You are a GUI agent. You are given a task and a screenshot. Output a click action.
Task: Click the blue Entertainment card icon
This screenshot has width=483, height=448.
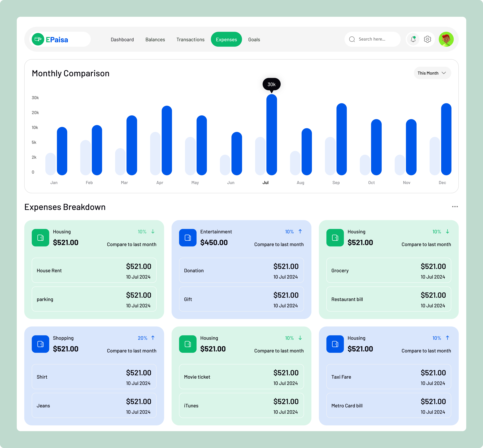[188, 238]
